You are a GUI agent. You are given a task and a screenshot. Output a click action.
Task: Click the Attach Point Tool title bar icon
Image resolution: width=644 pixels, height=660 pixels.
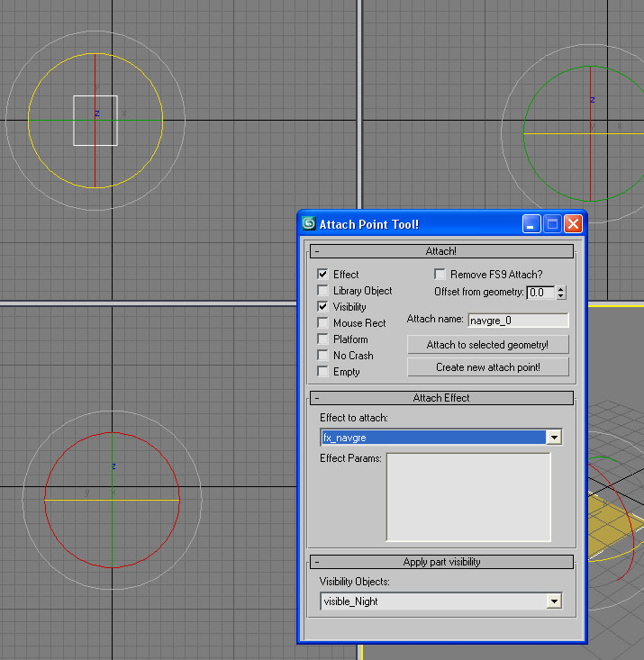309,223
